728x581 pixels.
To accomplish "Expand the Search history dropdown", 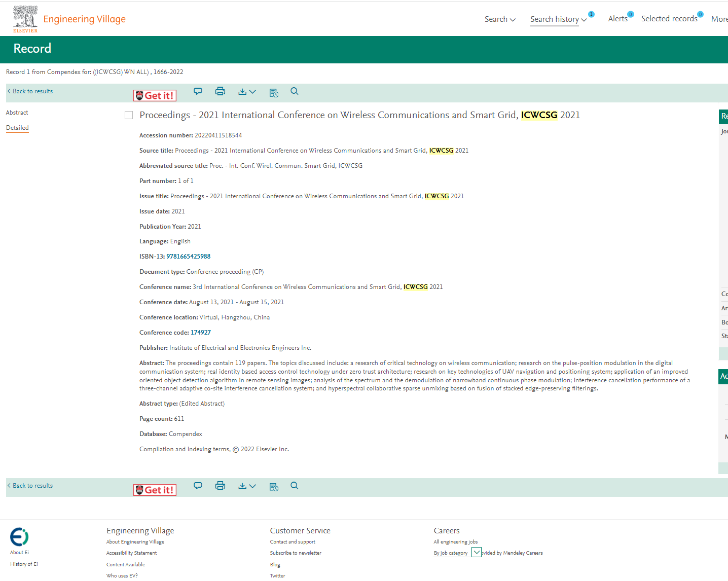I will 558,19.
